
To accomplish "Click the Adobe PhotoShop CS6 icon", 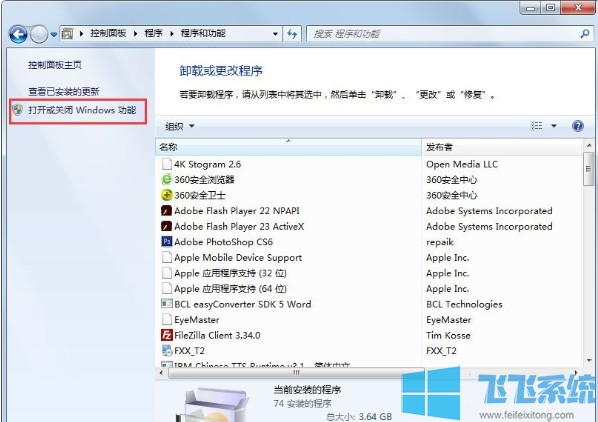I will pyautogui.click(x=167, y=242).
